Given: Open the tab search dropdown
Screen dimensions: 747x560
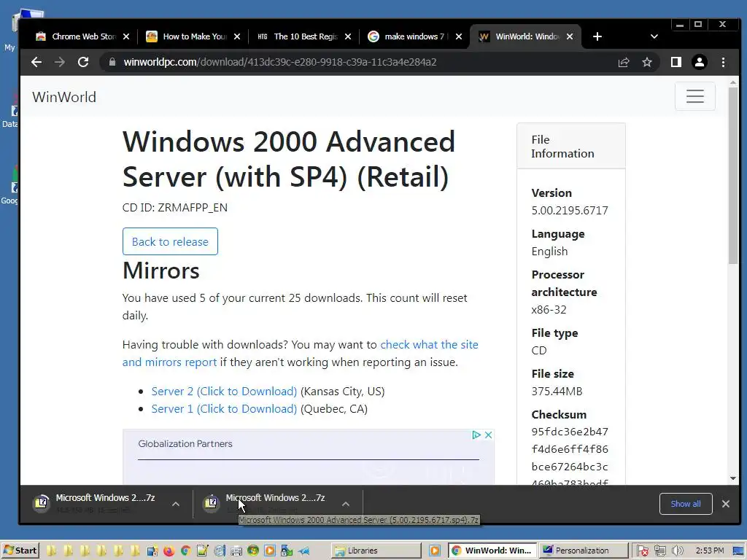Looking at the screenshot, I should tap(654, 36).
